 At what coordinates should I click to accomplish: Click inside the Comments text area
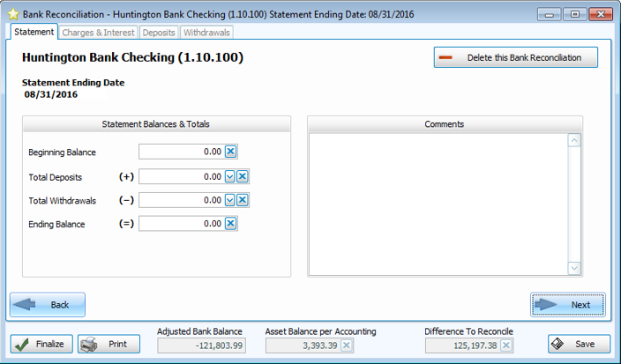point(438,203)
